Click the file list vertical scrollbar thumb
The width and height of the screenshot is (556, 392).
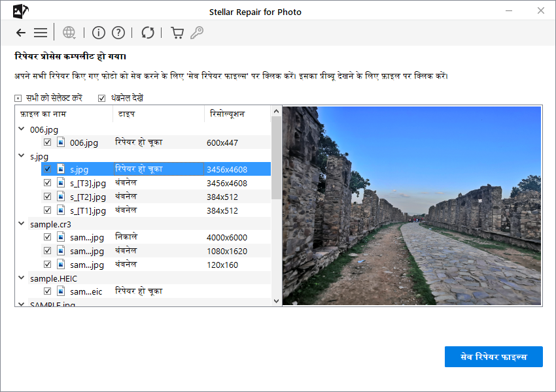pos(277,158)
